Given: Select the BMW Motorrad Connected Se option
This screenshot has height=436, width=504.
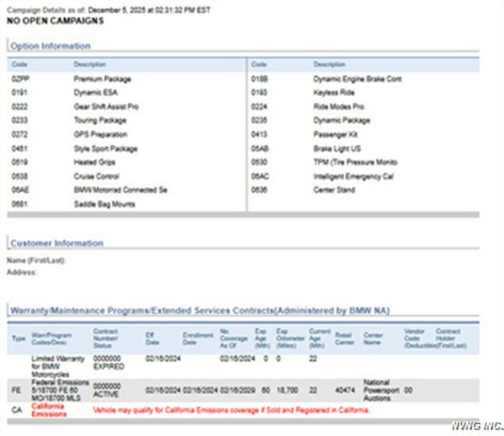Looking at the screenshot, I should click(120, 190).
